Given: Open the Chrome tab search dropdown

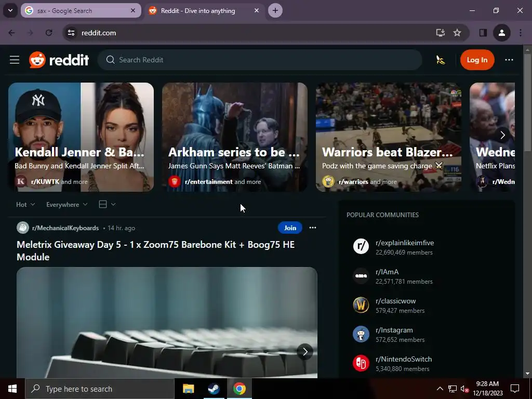Looking at the screenshot, I should [10, 10].
